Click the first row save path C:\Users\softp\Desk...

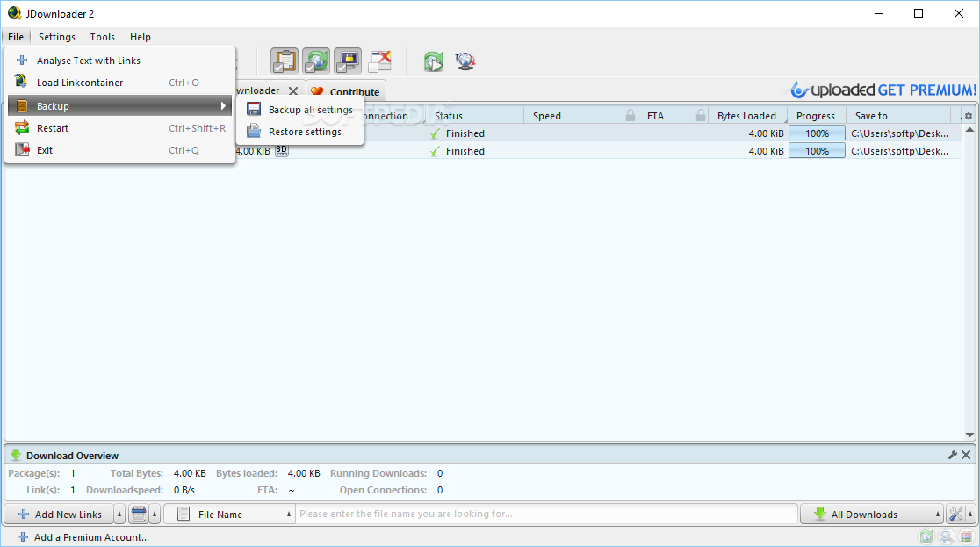point(899,133)
